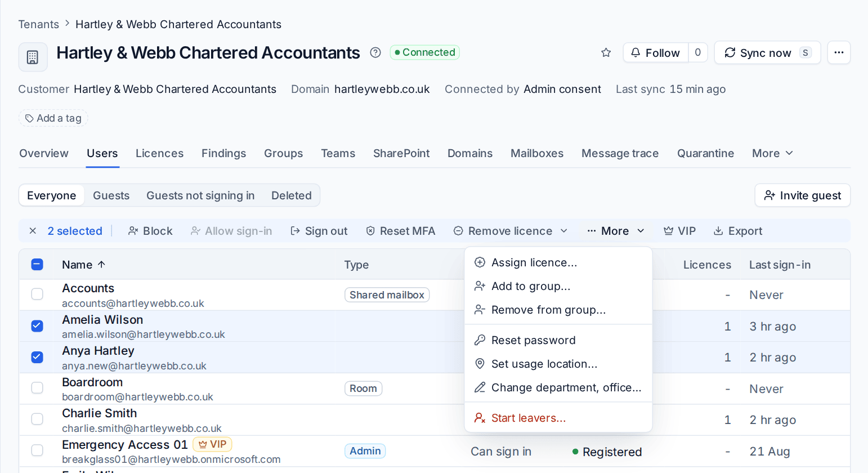Check Charlie Smith's checkbox

click(37, 419)
